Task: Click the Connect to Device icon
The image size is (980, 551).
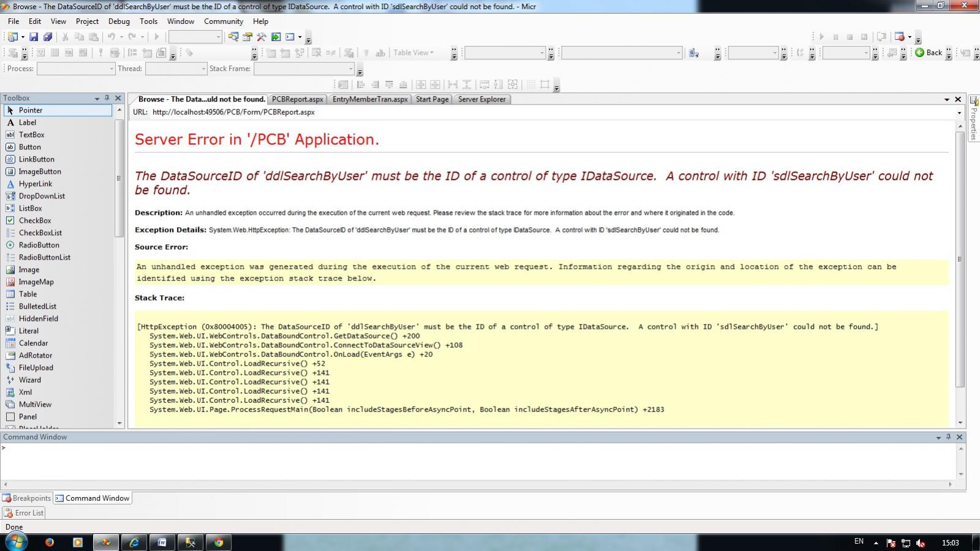Action: pos(694,53)
